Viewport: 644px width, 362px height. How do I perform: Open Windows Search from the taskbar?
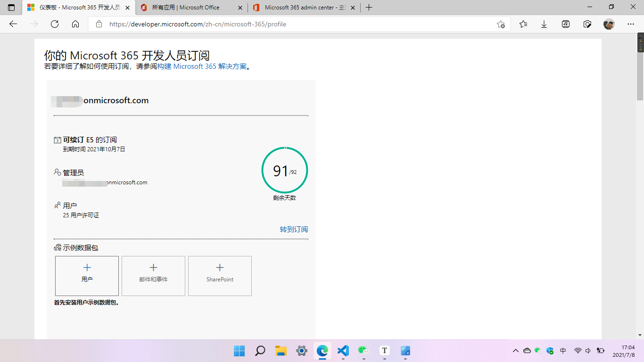pos(260,351)
